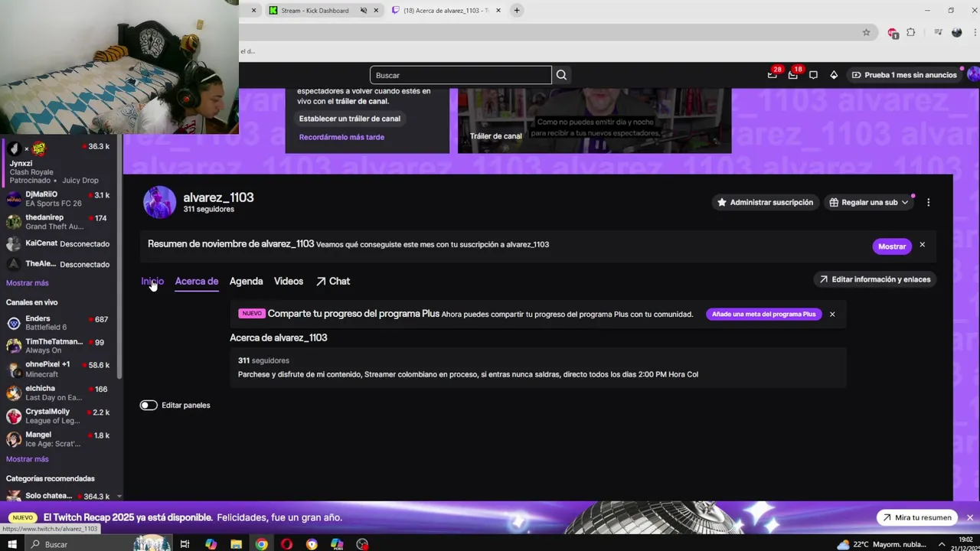Viewport: 980px width, 551px height.
Task: Open the three-dot options next to Regalar una sub
Action: (x=928, y=203)
